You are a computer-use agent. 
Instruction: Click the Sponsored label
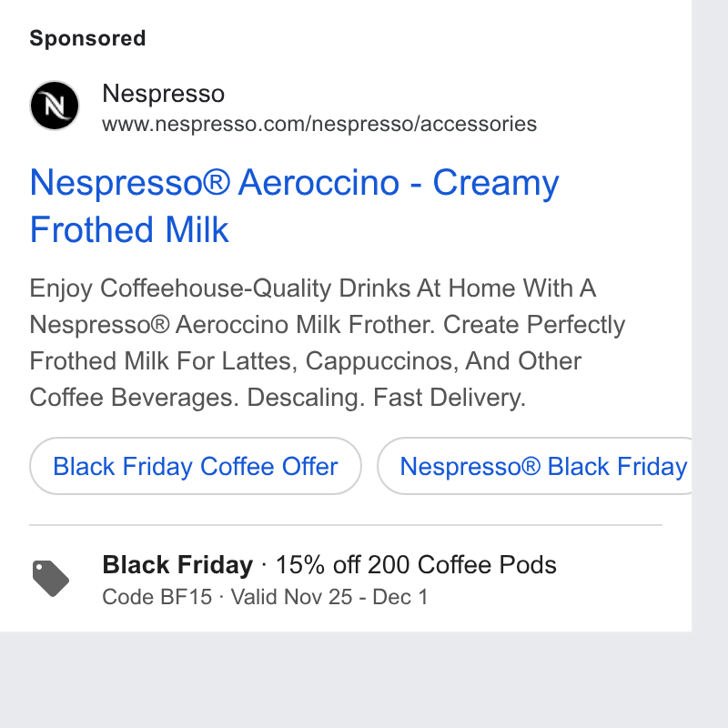click(x=87, y=38)
